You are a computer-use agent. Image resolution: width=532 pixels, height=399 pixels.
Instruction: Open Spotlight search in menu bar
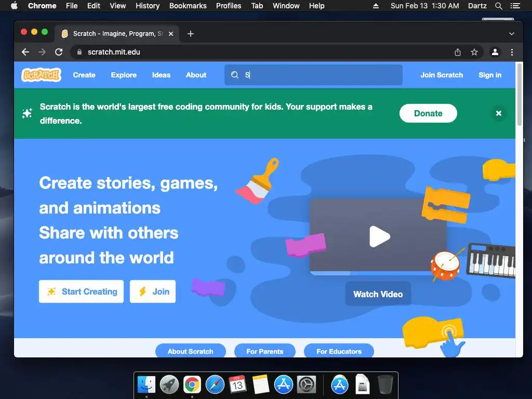point(498,6)
